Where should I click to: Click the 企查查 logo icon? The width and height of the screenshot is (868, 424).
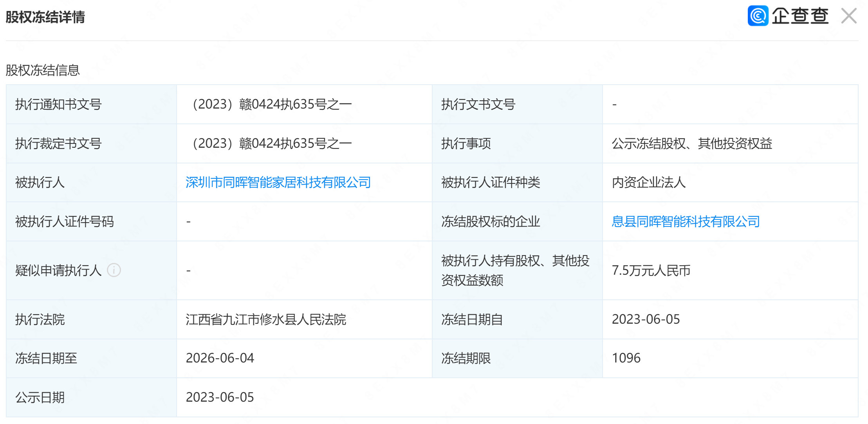tap(758, 16)
